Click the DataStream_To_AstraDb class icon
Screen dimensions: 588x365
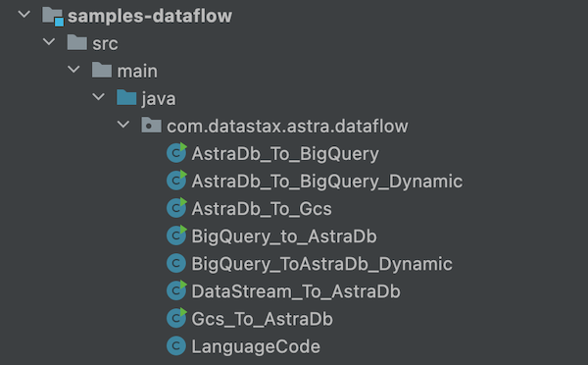pos(176,290)
